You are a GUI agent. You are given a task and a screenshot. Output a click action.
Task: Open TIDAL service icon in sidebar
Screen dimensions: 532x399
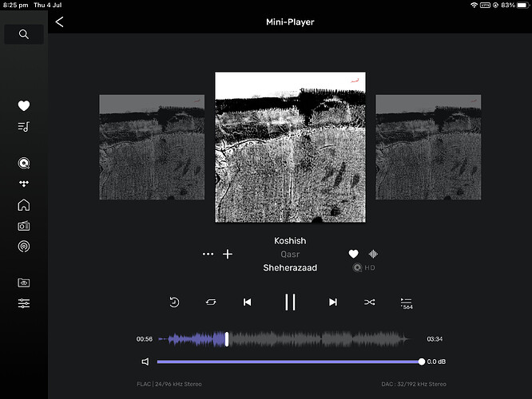coord(24,184)
